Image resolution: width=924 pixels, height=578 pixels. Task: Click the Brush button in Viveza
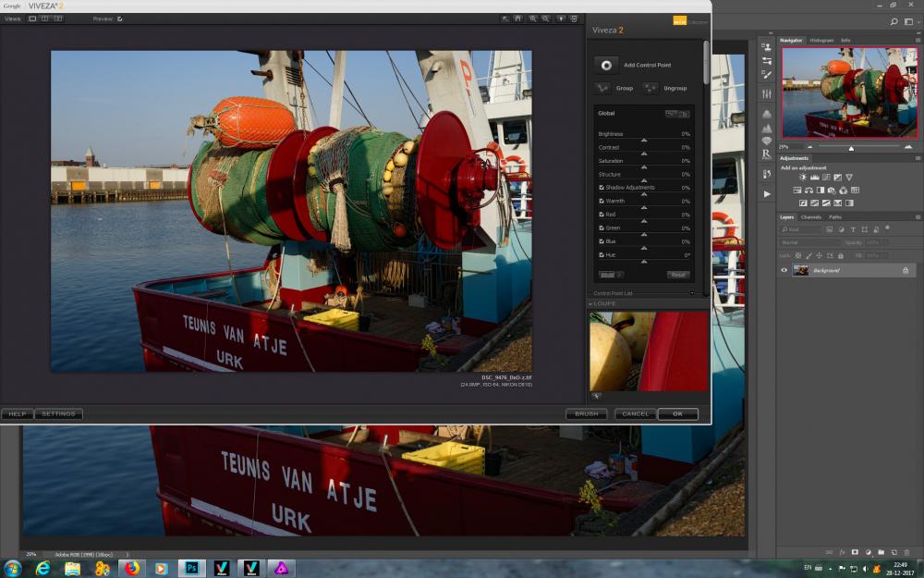coord(587,414)
